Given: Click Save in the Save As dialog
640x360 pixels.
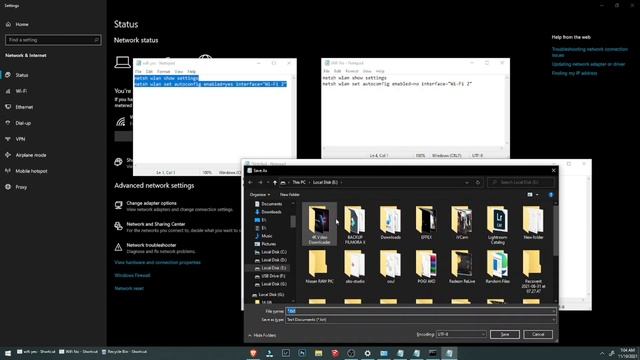Looking at the screenshot, I should tap(504, 334).
